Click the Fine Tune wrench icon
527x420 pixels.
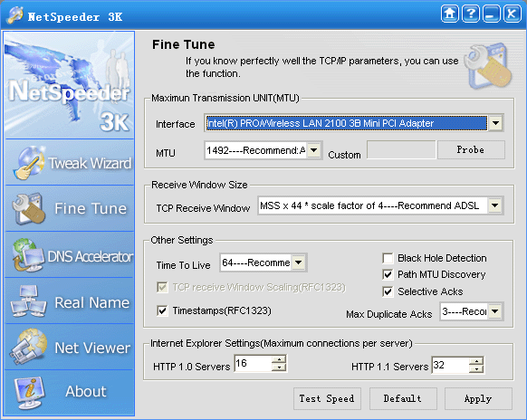click(29, 209)
